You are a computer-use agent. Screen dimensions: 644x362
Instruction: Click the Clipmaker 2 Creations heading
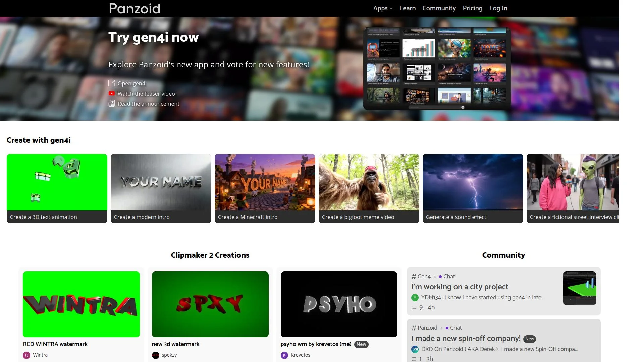[x=210, y=255]
